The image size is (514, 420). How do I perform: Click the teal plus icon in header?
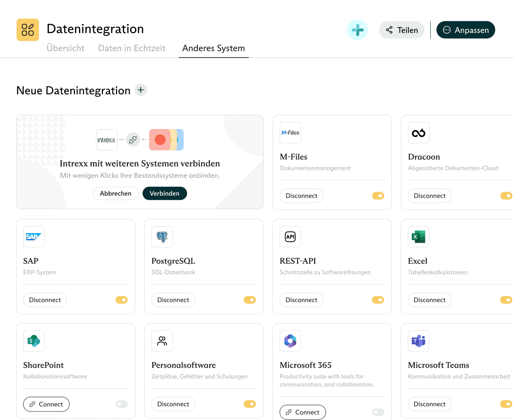pyautogui.click(x=357, y=30)
